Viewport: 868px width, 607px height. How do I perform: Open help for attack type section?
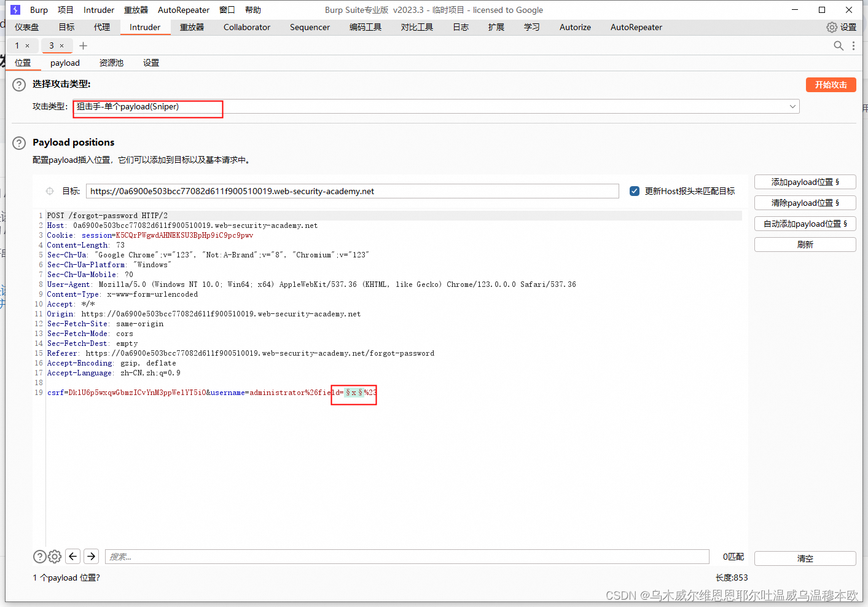pos(20,85)
